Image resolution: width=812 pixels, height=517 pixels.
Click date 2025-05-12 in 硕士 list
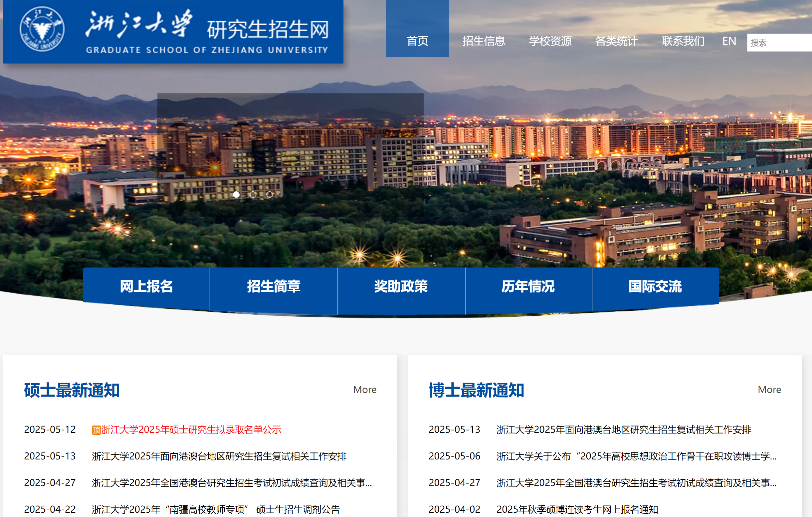coord(50,430)
